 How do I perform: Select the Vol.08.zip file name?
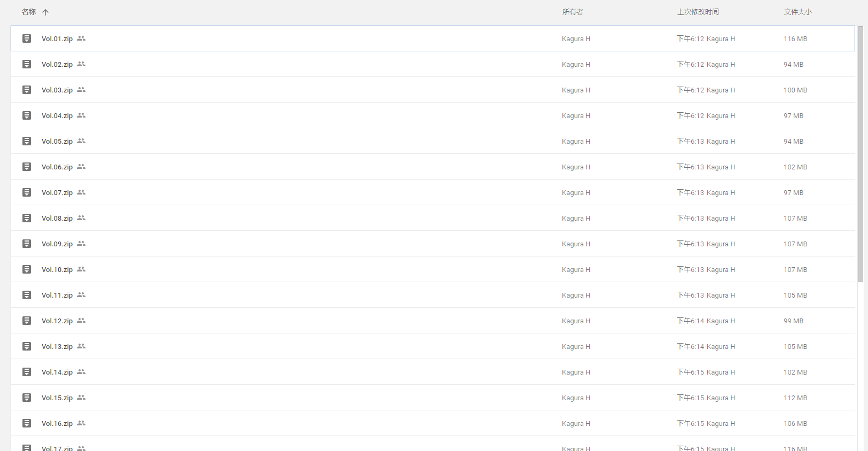[x=57, y=218]
